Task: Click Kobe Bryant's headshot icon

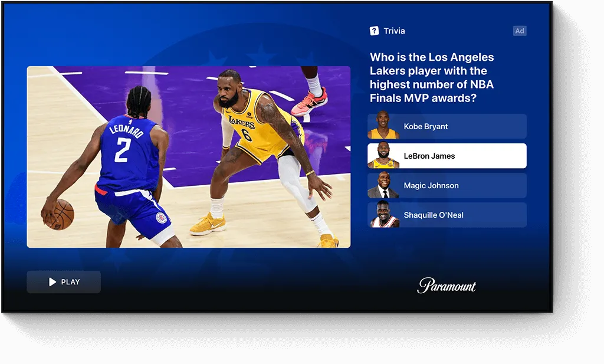Action: pyautogui.click(x=384, y=126)
